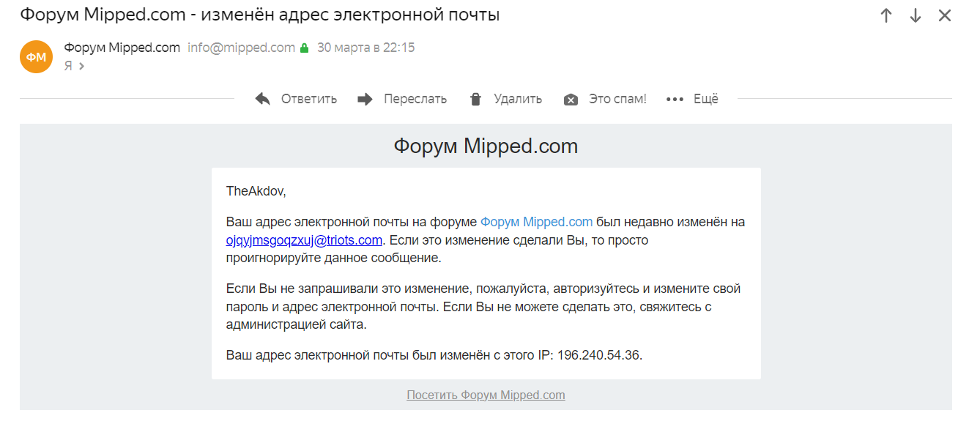Click Посетить Форум Mipped.com footer link
The image size is (980, 424).
point(486,395)
